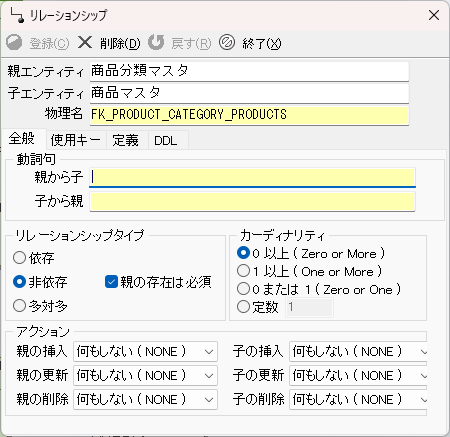This screenshot has height=437, width=450.
Task: Click the 物理名 field FK_PRODUCT_CATEGORY_PRODUCTS
Action: (x=249, y=115)
